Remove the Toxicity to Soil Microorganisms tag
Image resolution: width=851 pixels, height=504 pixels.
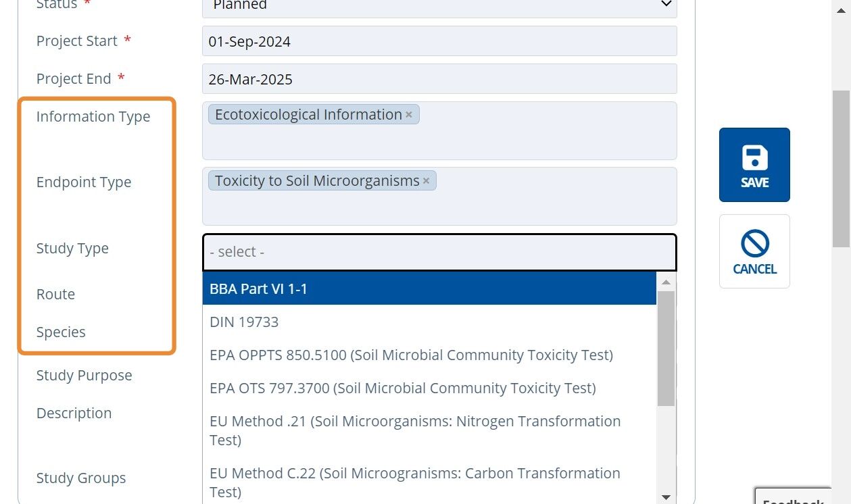click(x=426, y=181)
